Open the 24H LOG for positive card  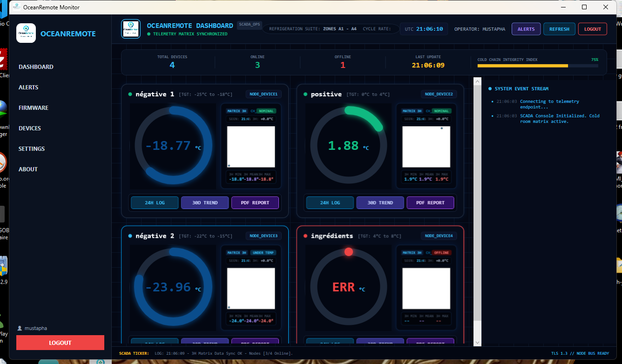330,203
